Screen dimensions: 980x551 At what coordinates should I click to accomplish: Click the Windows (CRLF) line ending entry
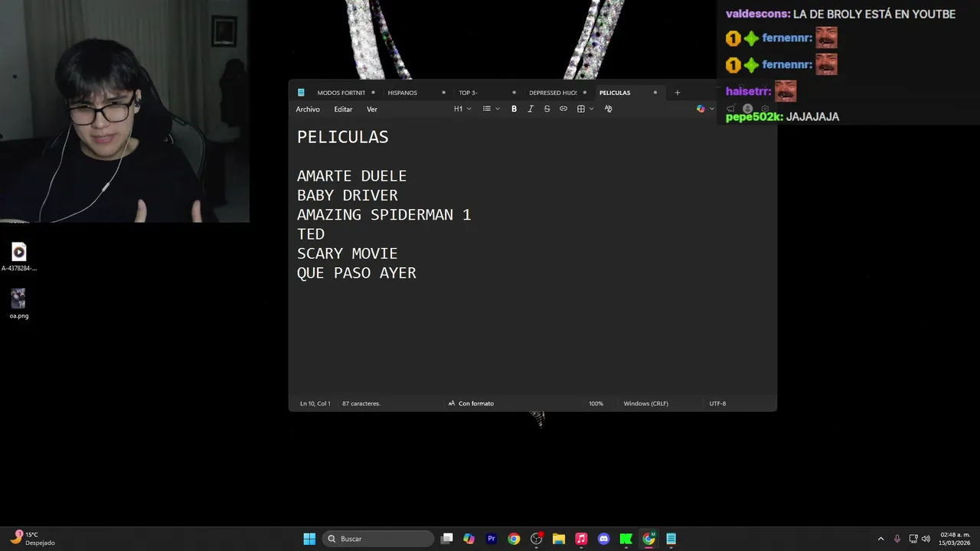646,403
